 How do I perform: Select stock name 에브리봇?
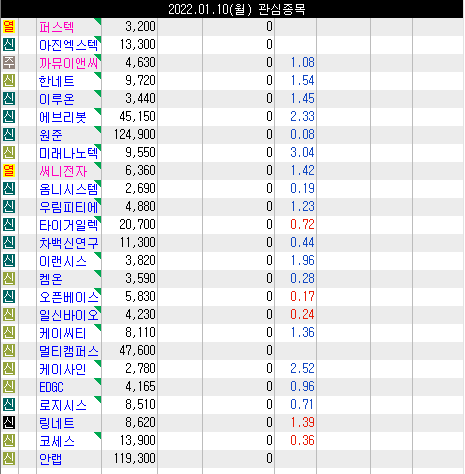pos(63,117)
